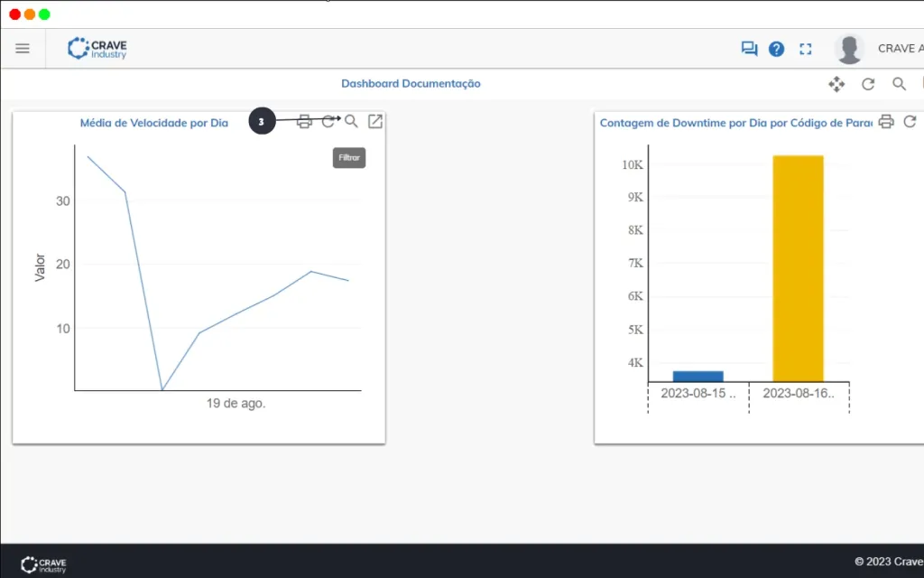Click the Média de Velocidade por Dia title
The image size is (924, 578).
pyautogui.click(x=153, y=123)
